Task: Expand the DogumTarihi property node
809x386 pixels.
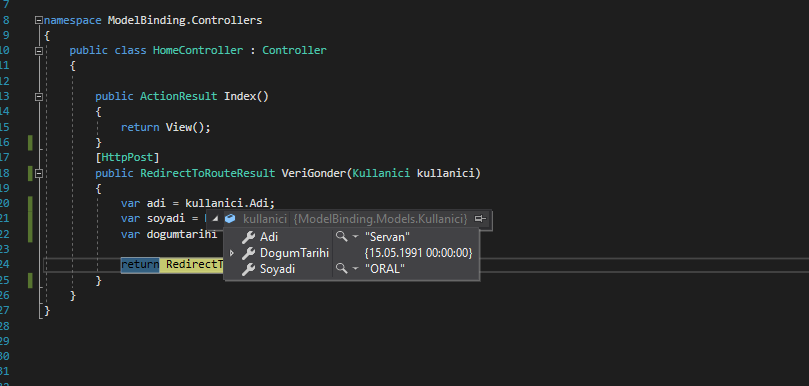Action: click(x=232, y=253)
